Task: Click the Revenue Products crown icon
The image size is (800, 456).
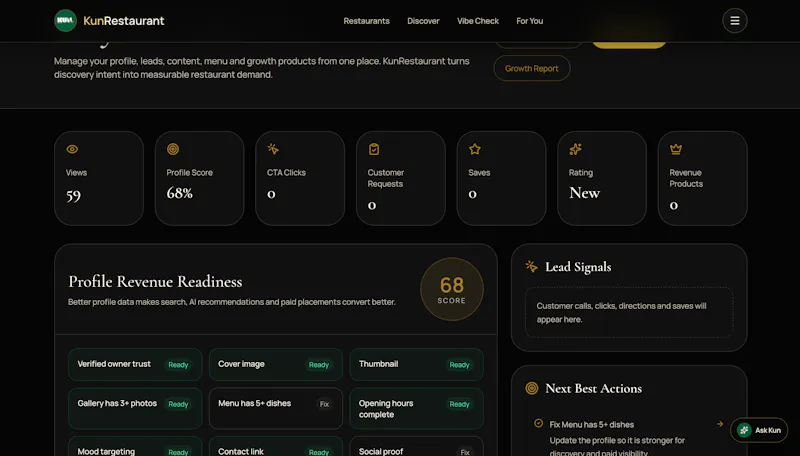Action: (x=676, y=149)
